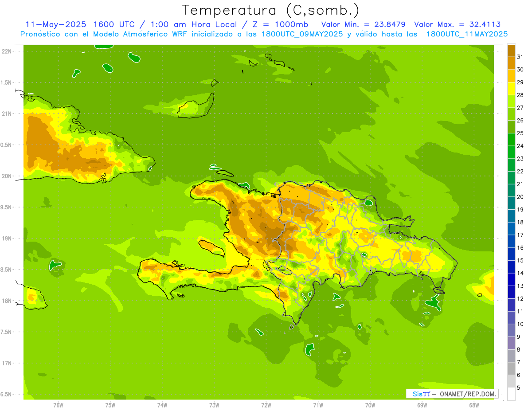Viewport: 532px width, 411px height.
Task: Click the colorbar swatch above the 31 label
Action: [511, 51]
